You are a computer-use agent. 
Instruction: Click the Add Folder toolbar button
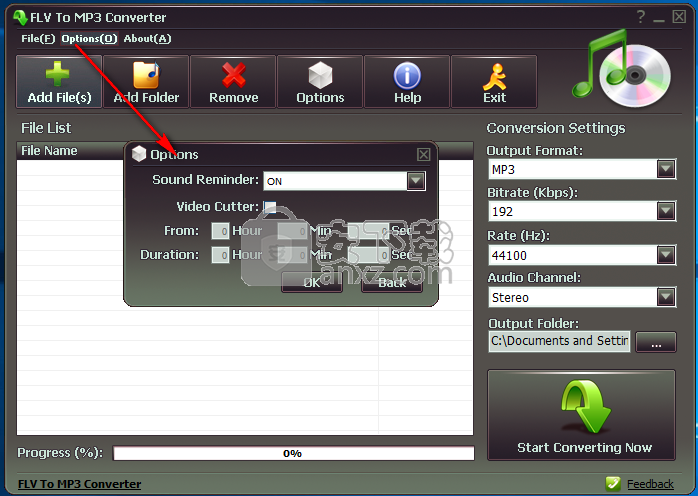pyautogui.click(x=146, y=82)
